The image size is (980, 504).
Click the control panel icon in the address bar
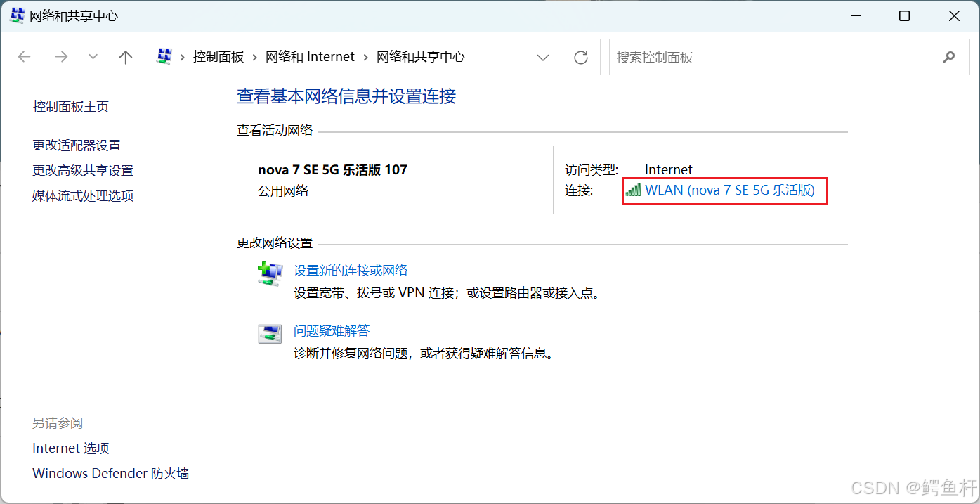[x=164, y=57]
